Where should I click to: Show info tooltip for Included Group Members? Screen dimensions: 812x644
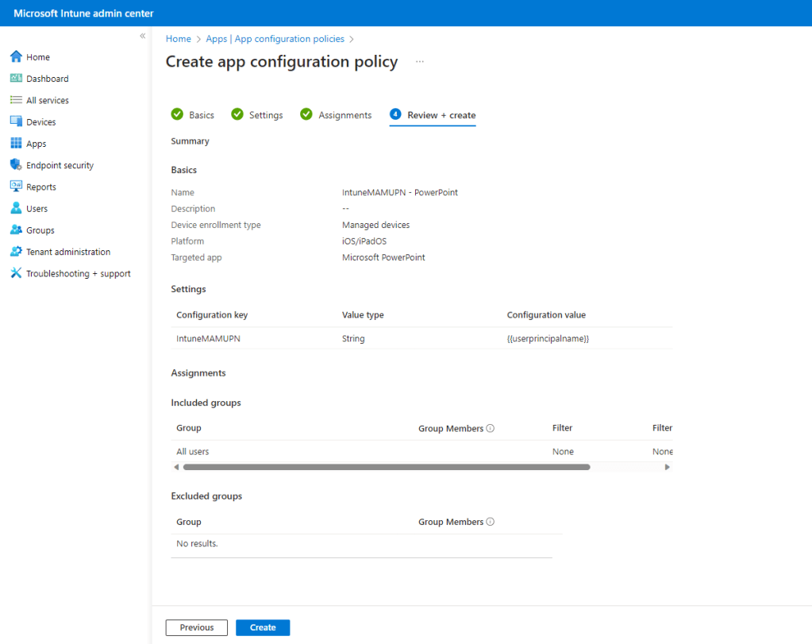(490, 429)
